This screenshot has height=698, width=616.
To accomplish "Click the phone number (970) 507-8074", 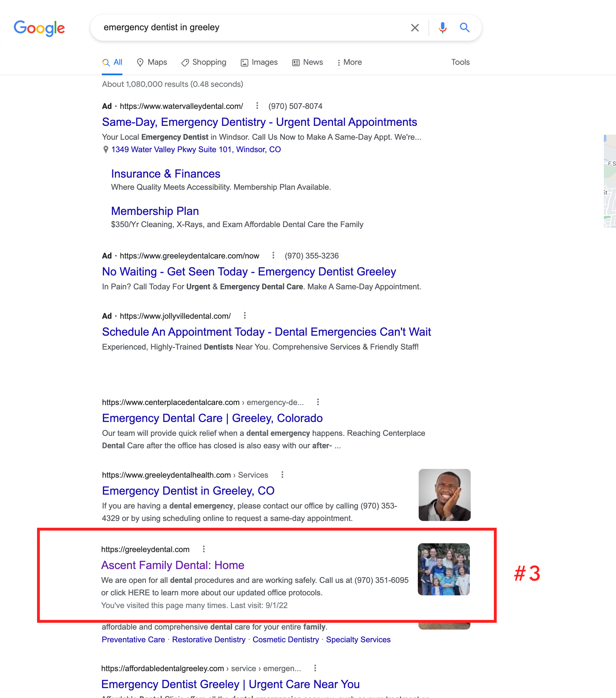I will [295, 106].
